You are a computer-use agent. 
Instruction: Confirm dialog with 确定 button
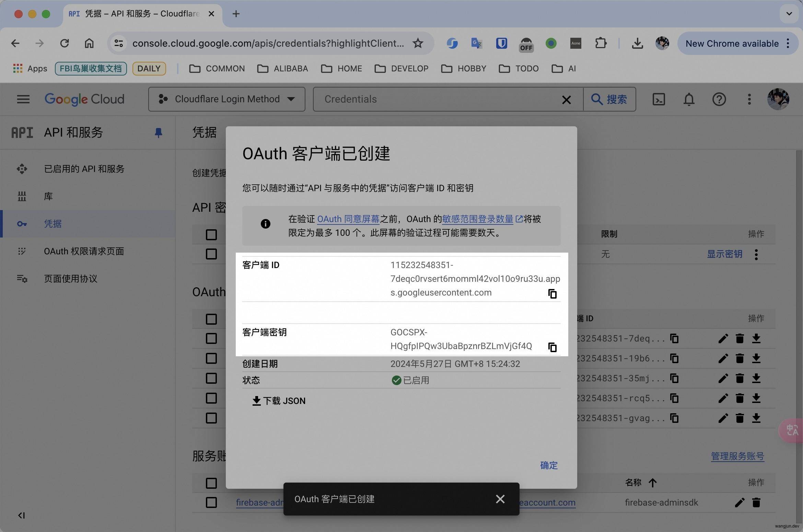549,465
